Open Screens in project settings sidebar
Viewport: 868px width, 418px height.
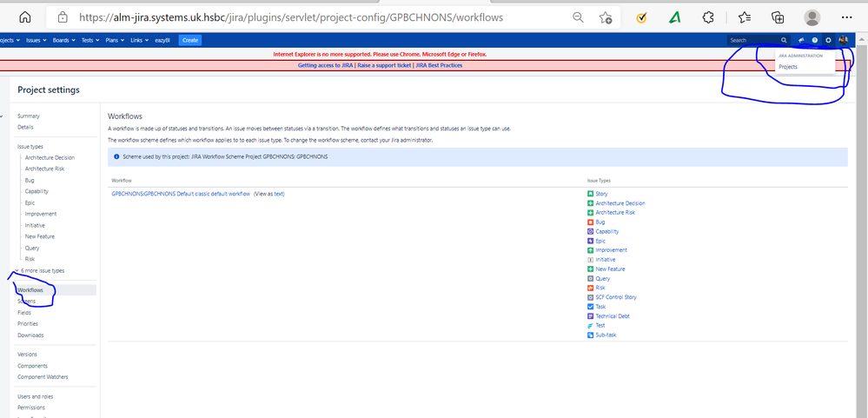pos(27,302)
